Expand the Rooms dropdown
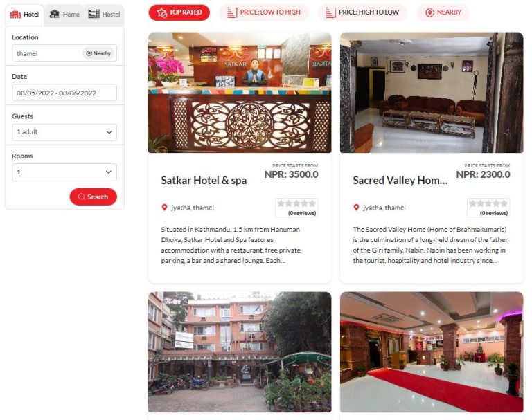 (x=64, y=172)
